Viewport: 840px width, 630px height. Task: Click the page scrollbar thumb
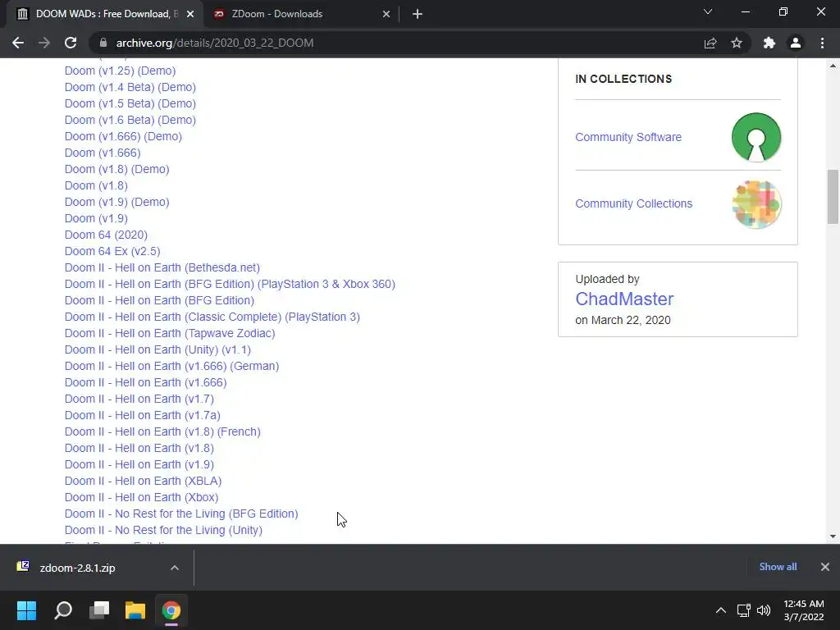coord(833,197)
